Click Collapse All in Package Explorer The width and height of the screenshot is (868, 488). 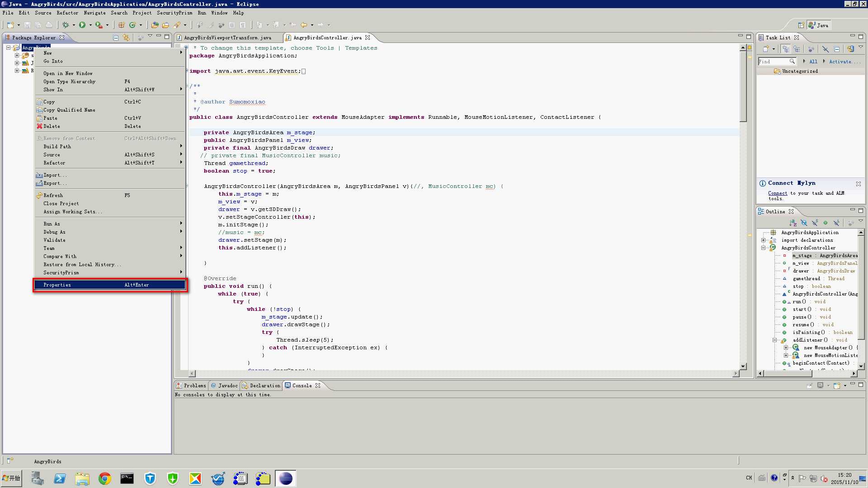click(116, 38)
